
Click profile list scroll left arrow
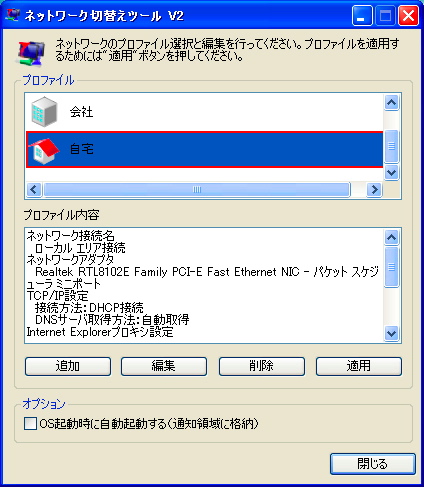pos(34,190)
